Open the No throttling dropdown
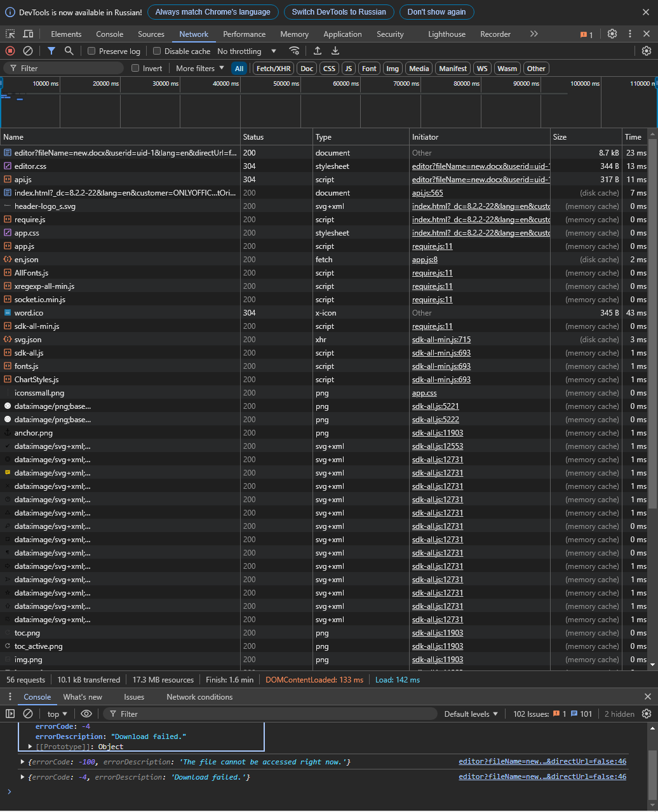The width and height of the screenshot is (658, 812). [x=248, y=51]
